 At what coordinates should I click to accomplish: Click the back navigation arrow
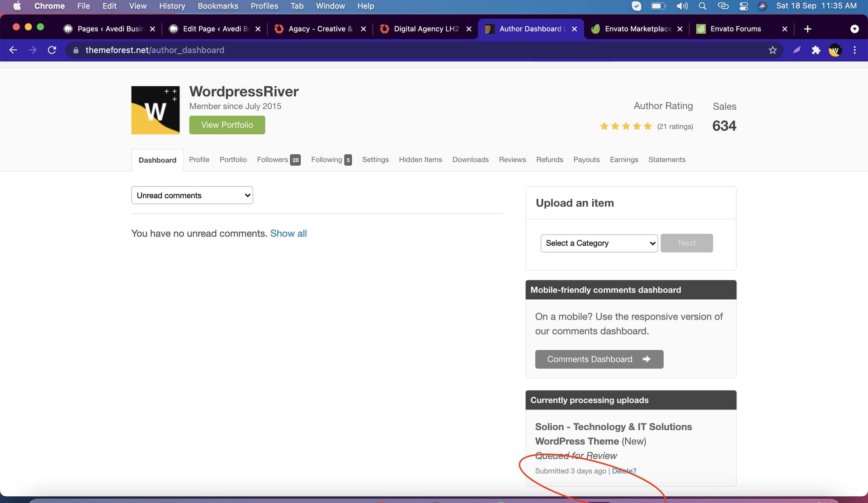[13, 50]
